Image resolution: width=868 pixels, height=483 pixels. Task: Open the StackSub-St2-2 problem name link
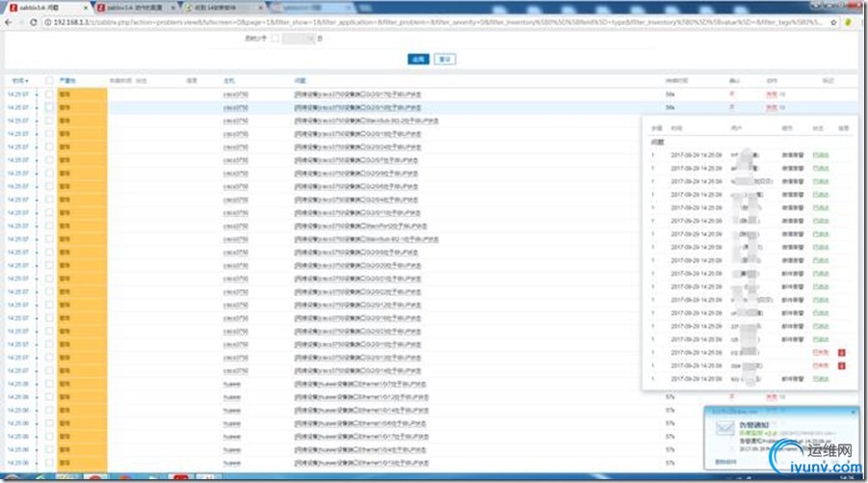[x=366, y=121]
